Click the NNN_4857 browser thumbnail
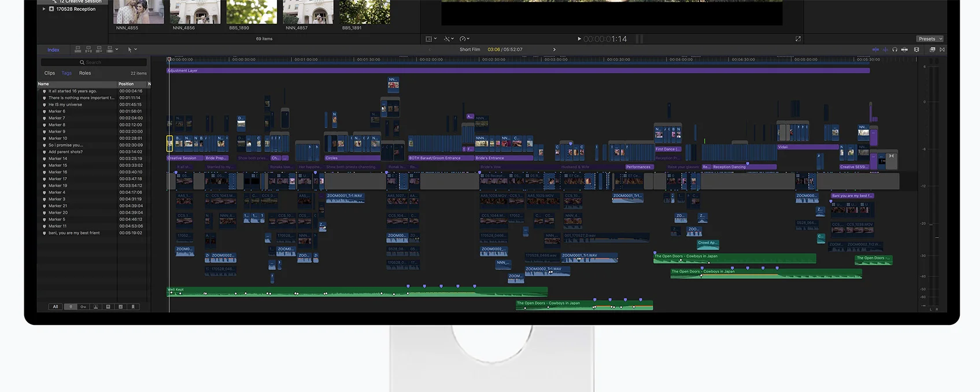This screenshot has width=980, height=392. (x=308, y=12)
